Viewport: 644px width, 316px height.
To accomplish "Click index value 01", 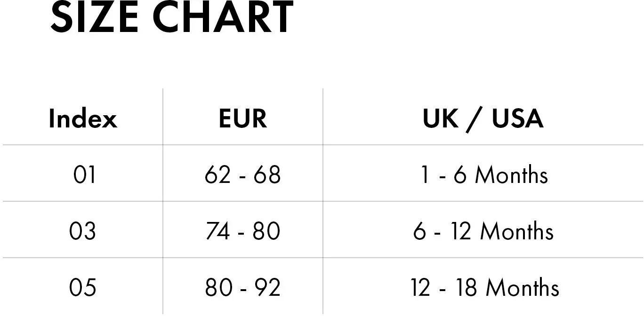I will 84,175.
